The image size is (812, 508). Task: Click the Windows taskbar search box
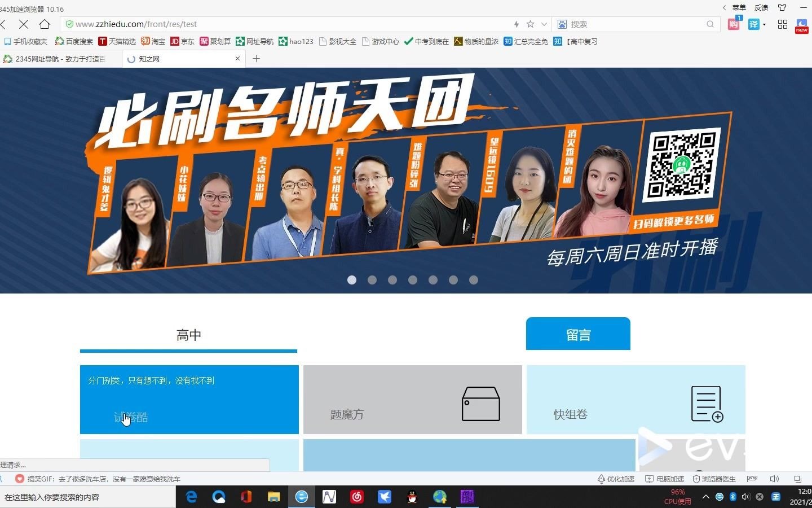[x=88, y=497]
